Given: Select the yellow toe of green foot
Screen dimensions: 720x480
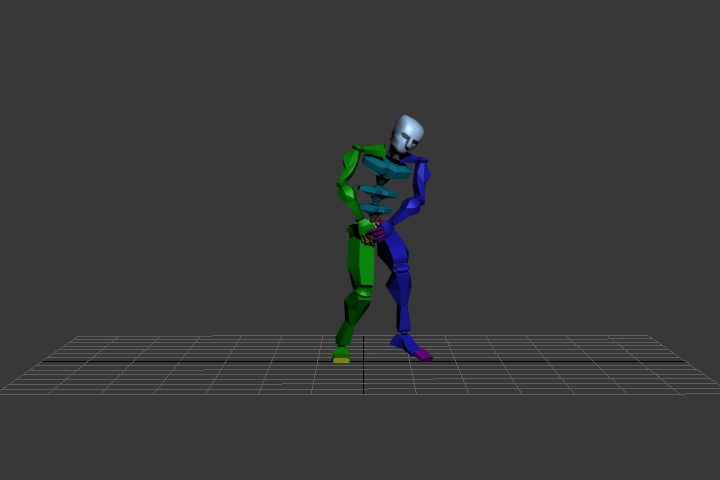Looking at the screenshot, I should (x=341, y=361).
